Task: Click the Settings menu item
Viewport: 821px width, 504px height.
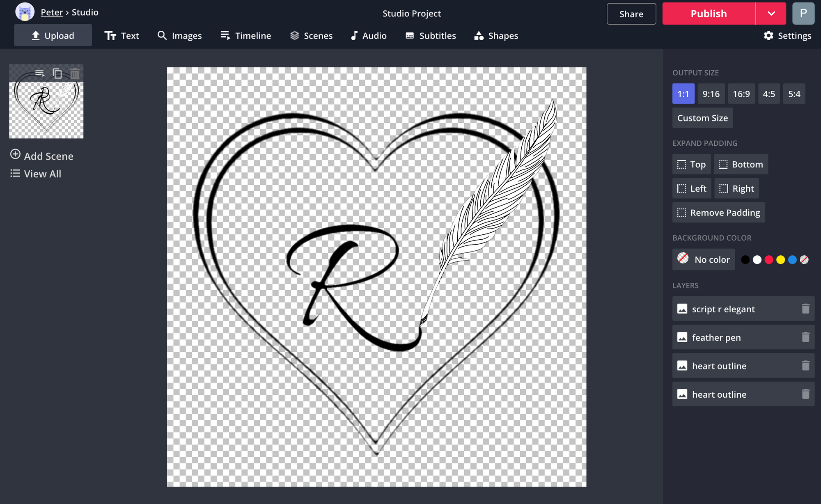Action: [788, 36]
